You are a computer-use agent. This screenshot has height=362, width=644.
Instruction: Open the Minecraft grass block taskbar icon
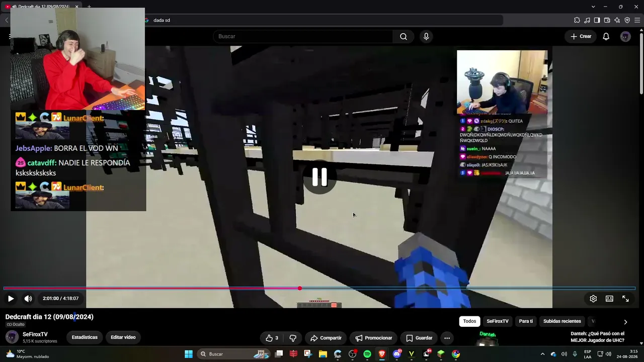(441, 354)
